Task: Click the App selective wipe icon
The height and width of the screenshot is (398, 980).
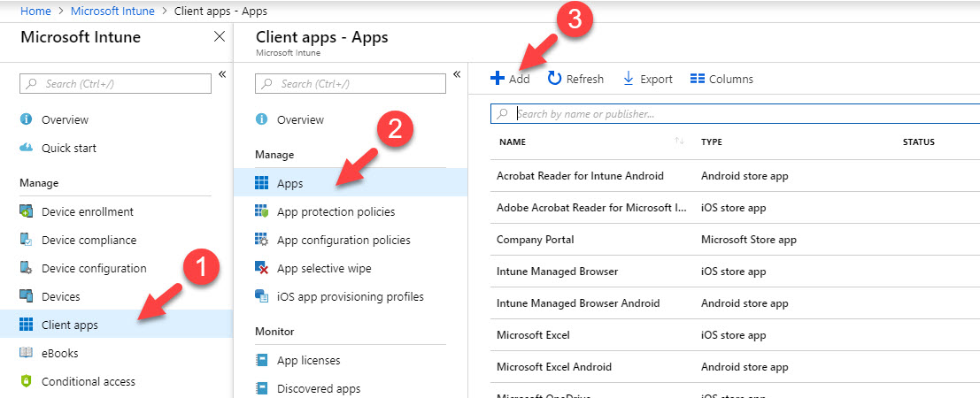Action: (x=261, y=268)
